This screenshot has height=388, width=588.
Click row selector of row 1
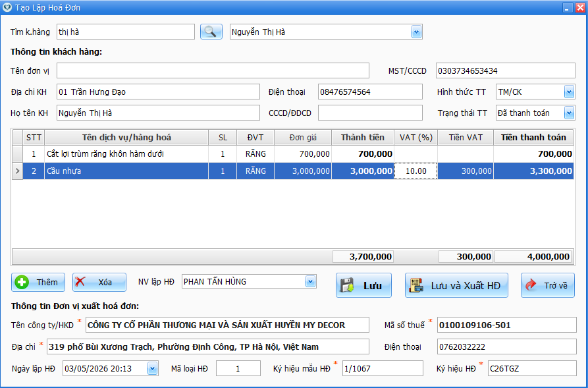pos(18,154)
